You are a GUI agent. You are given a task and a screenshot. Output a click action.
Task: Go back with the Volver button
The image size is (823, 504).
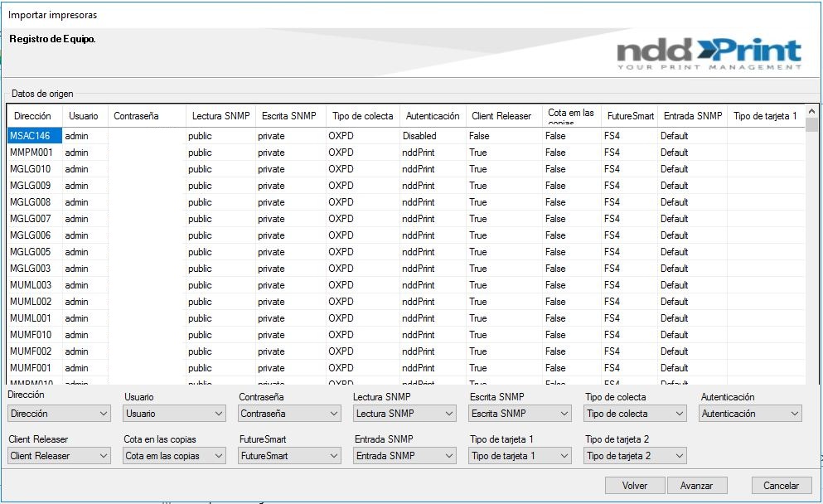point(635,486)
